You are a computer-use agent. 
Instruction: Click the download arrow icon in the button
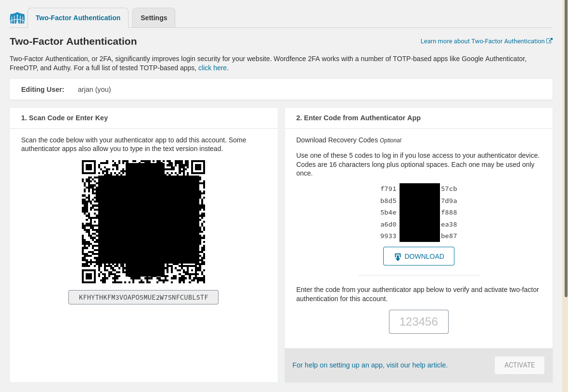click(x=398, y=257)
